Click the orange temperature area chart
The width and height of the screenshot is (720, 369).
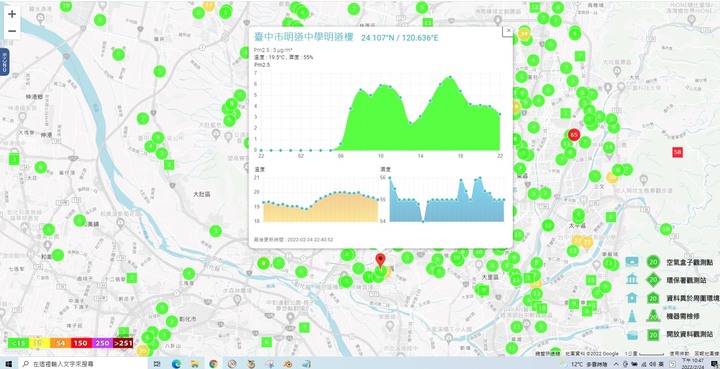click(x=321, y=207)
